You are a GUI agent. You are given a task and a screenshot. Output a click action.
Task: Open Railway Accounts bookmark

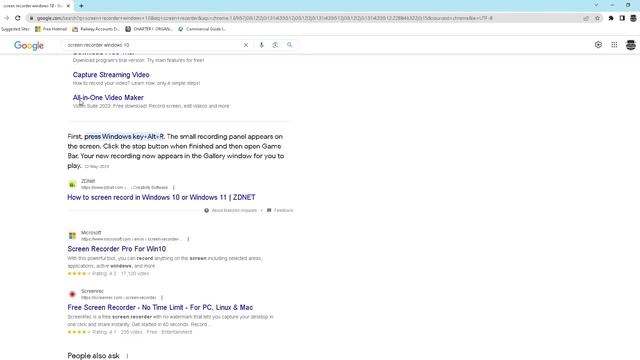click(96, 29)
